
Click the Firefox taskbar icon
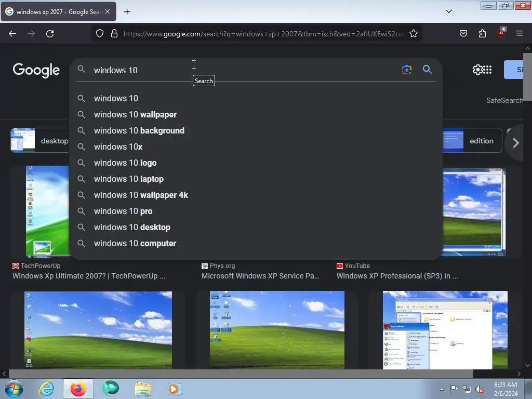pyautogui.click(x=78, y=389)
